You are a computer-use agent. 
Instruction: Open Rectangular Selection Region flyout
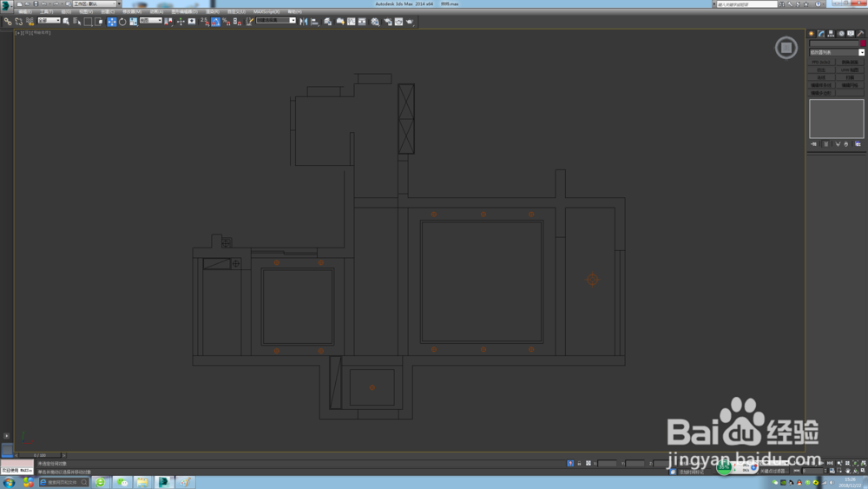coord(88,22)
